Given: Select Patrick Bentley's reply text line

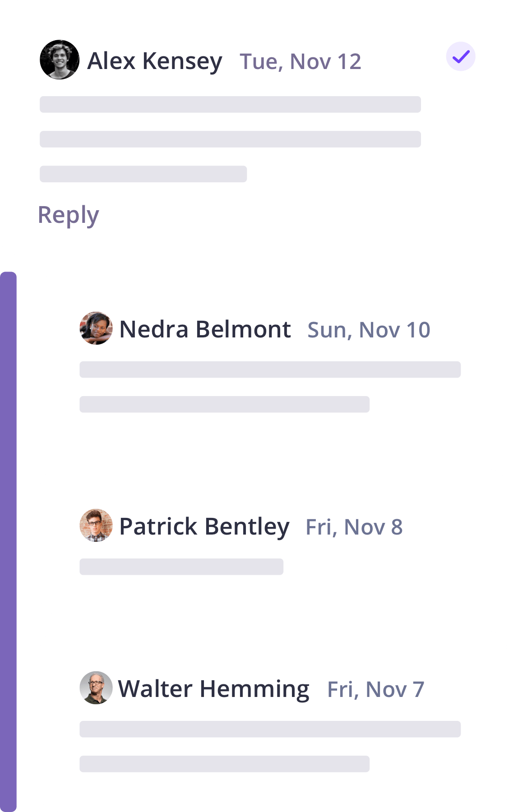Looking at the screenshot, I should 181,567.
